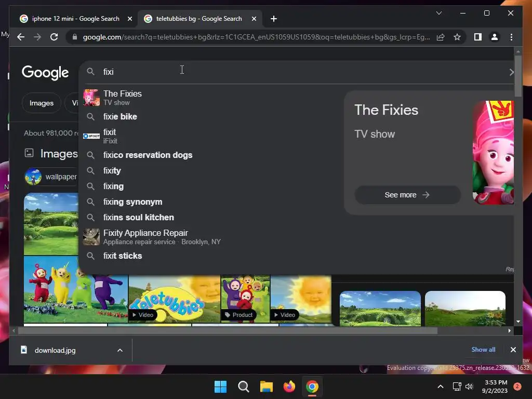The height and width of the screenshot is (399, 532).
Task: Bookmark this page with the star
Action: pyautogui.click(x=457, y=37)
